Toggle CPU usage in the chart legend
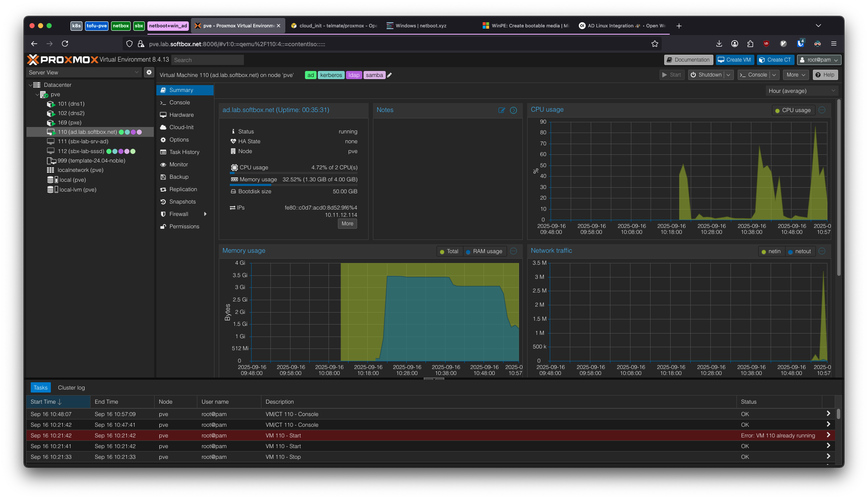This screenshot has height=499, width=868. (x=793, y=110)
